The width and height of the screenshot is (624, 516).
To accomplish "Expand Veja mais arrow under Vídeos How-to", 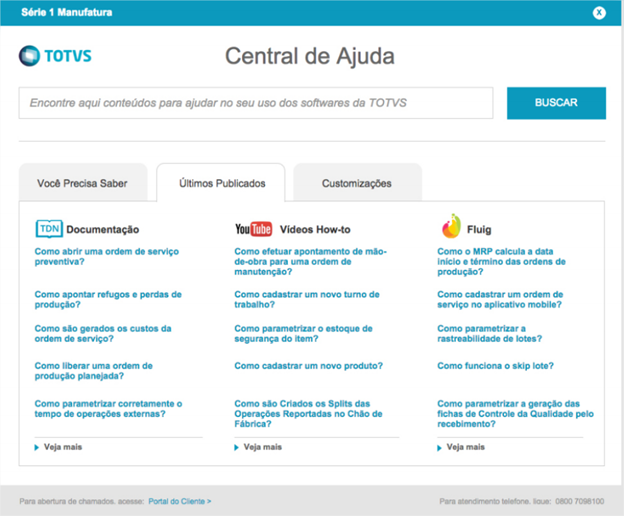I will [x=236, y=448].
